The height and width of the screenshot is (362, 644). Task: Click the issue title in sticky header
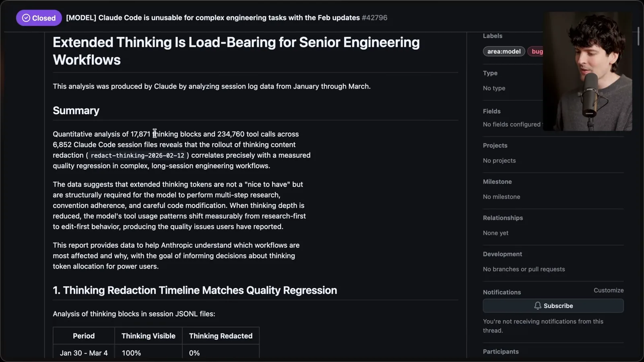213,18
